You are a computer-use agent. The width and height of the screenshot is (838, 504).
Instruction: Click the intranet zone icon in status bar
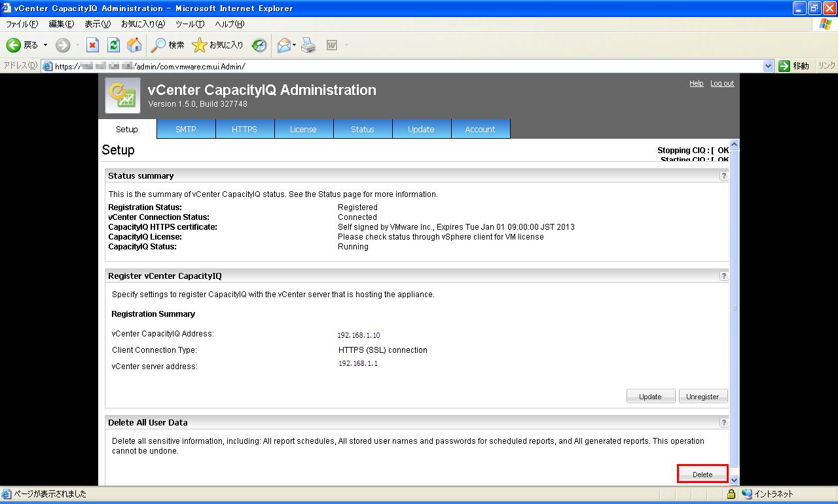coord(747,494)
